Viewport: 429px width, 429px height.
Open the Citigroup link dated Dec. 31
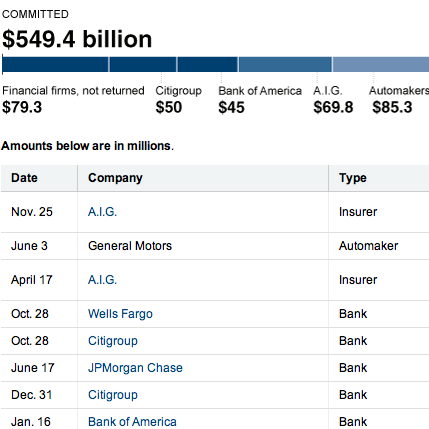(x=113, y=395)
